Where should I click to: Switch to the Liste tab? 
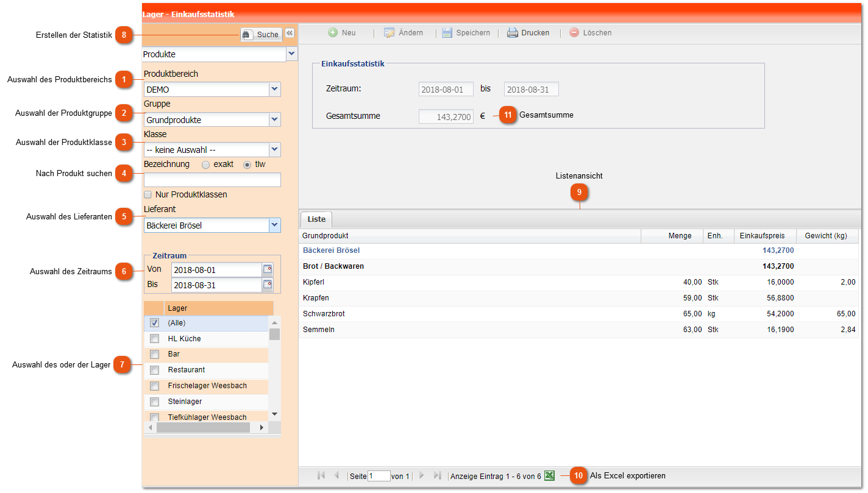pyautogui.click(x=316, y=219)
